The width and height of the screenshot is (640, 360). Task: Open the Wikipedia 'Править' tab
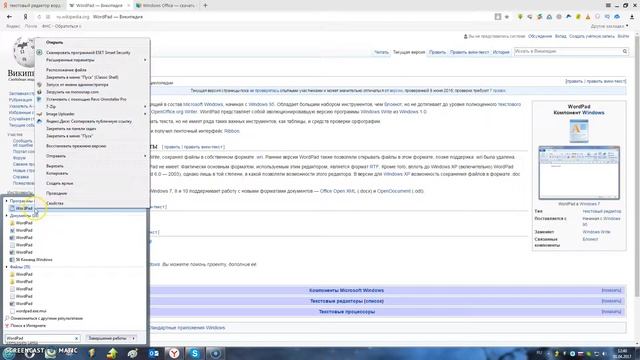437,52
